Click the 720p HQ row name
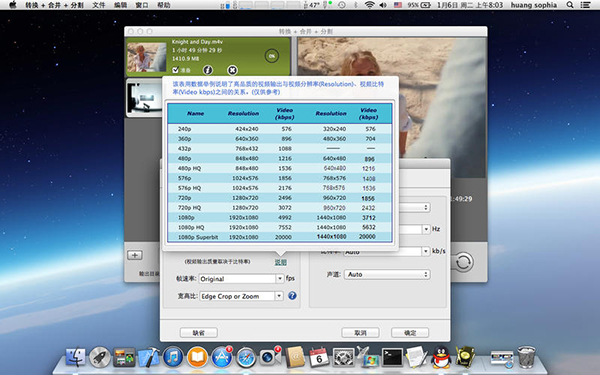The image size is (600, 375). coord(189,208)
